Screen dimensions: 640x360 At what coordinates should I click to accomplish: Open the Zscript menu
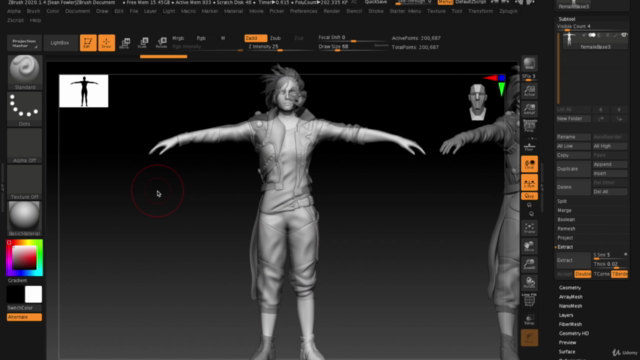pyautogui.click(x=16, y=20)
